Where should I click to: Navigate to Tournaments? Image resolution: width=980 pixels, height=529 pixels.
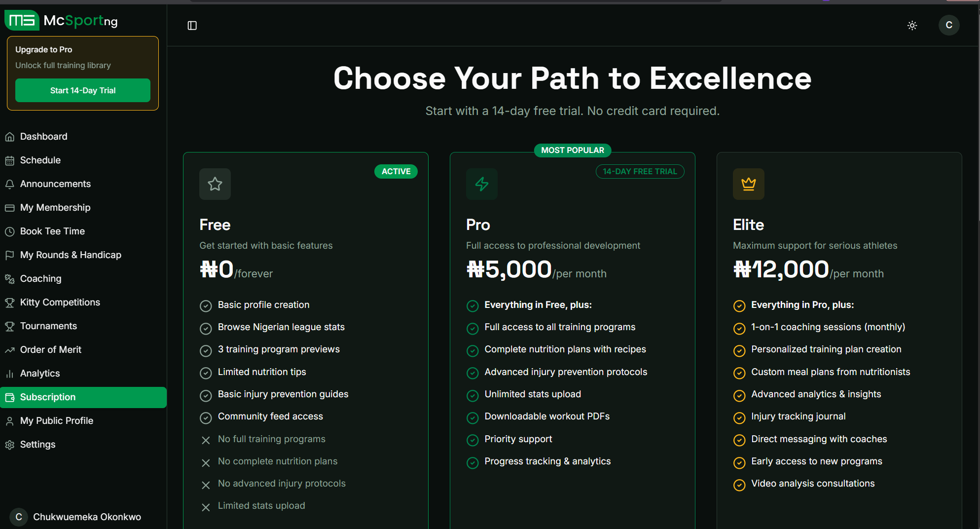pyautogui.click(x=48, y=326)
